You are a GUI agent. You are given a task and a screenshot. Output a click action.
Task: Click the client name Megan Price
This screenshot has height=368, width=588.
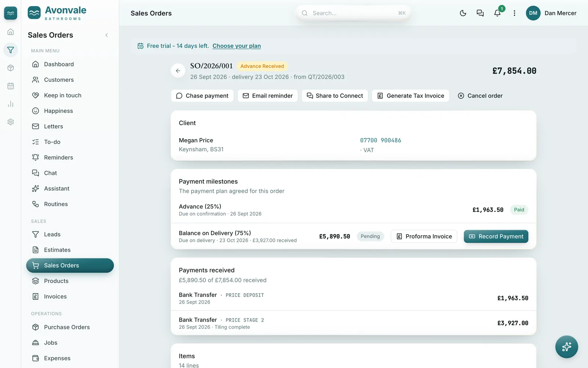click(x=196, y=140)
